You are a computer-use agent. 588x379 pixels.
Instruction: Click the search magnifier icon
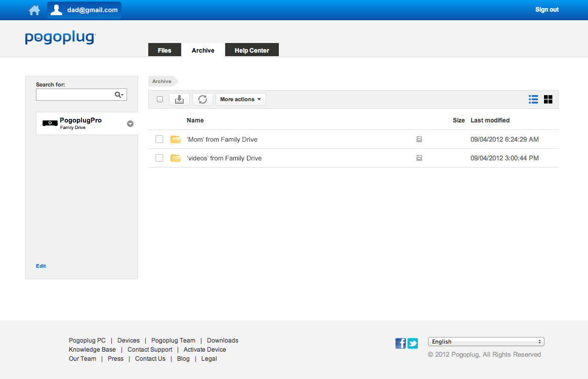coord(119,95)
